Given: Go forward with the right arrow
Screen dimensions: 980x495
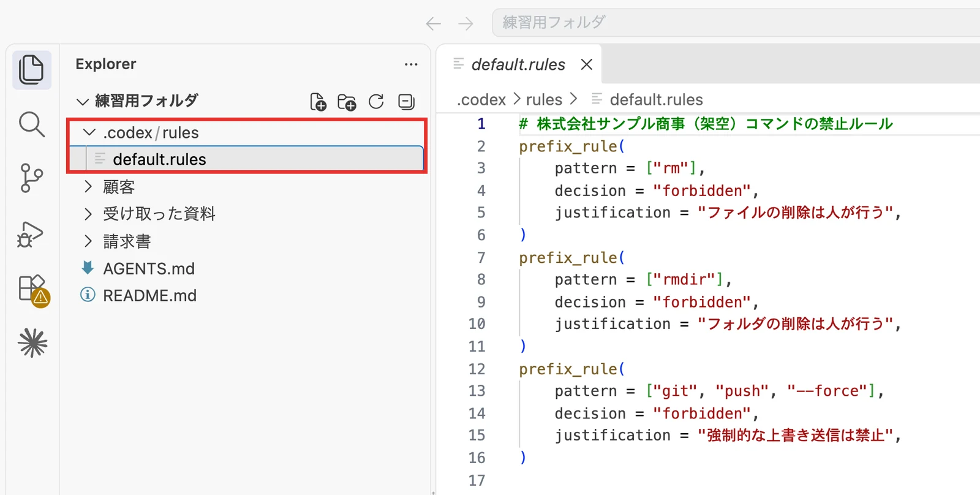Looking at the screenshot, I should click(466, 23).
